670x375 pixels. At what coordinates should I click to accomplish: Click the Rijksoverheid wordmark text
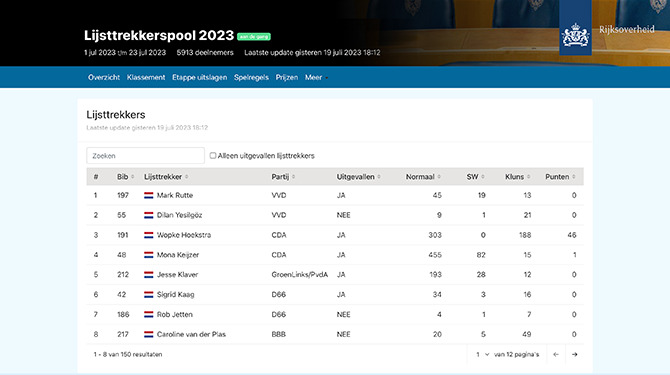point(626,29)
